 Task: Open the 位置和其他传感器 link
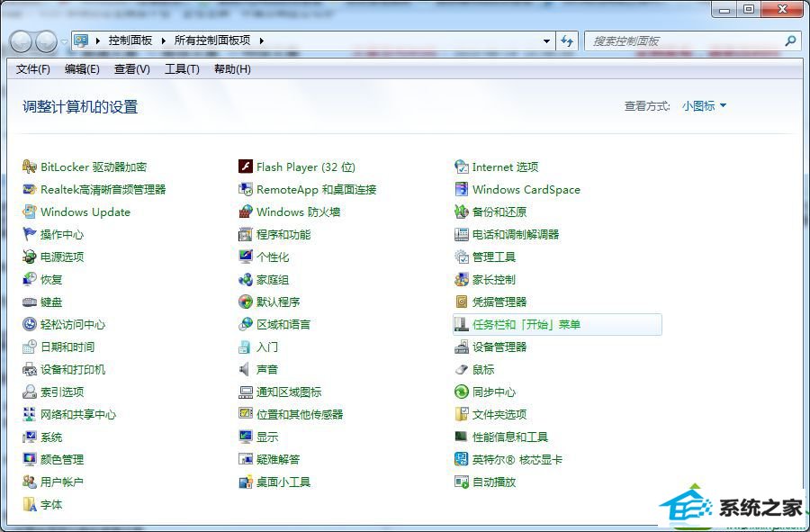pyautogui.click(x=300, y=414)
